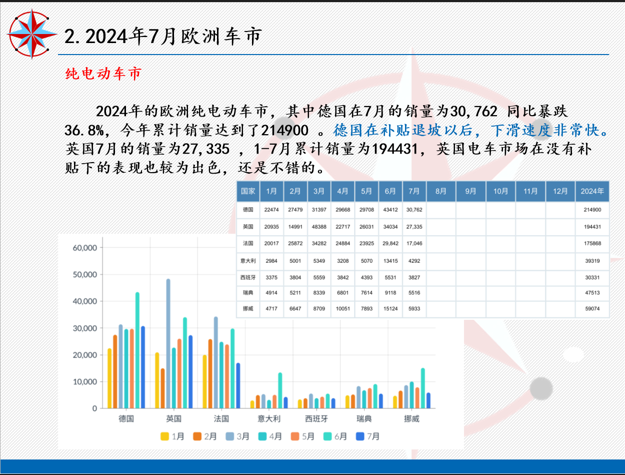Click the 214900 total cell for 德国
Screen dimensions: 625x475
[592, 210]
